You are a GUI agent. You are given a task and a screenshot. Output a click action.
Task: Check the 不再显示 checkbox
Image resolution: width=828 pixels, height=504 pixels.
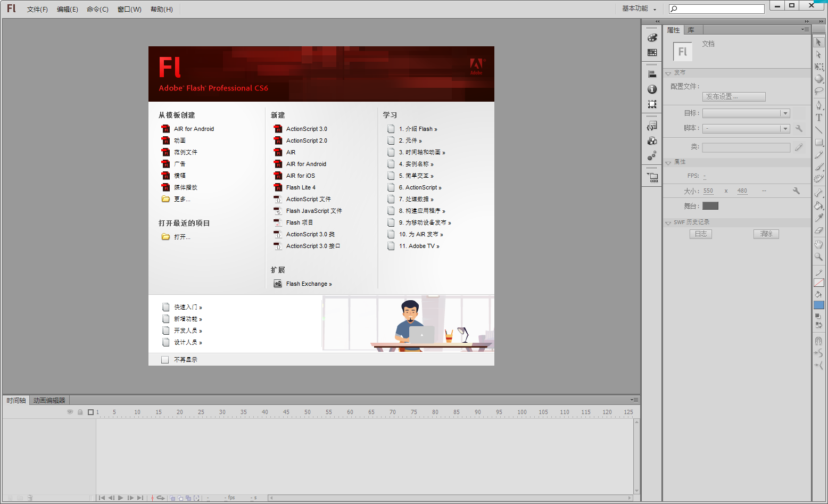pyautogui.click(x=165, y=360)
